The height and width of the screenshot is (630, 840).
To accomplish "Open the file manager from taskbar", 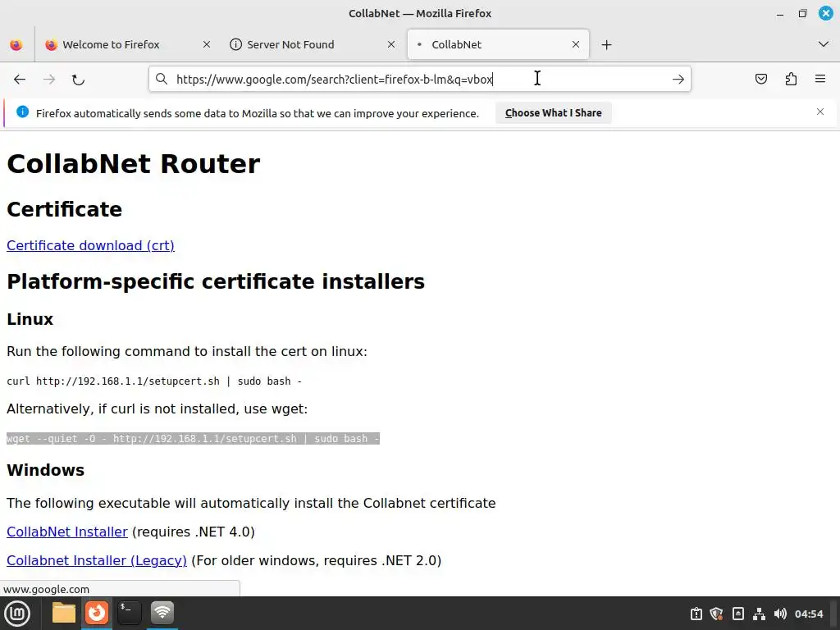I will point(64,614).
